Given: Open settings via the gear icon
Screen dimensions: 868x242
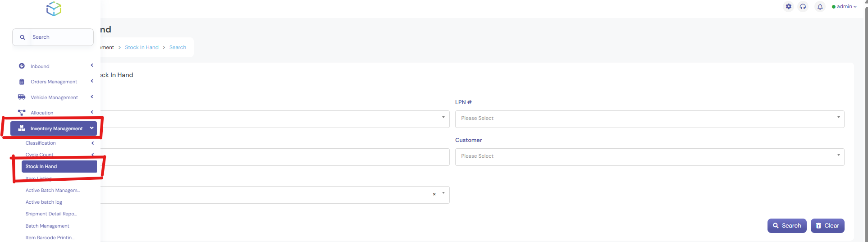Looking at the screenshot, I should coord(788,6).
